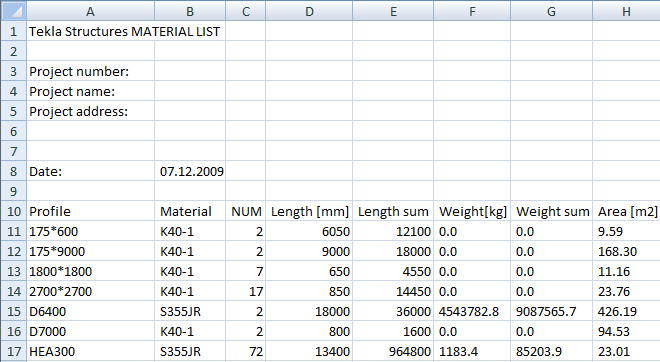Click length sum value 36000

(x=393, y=311)
